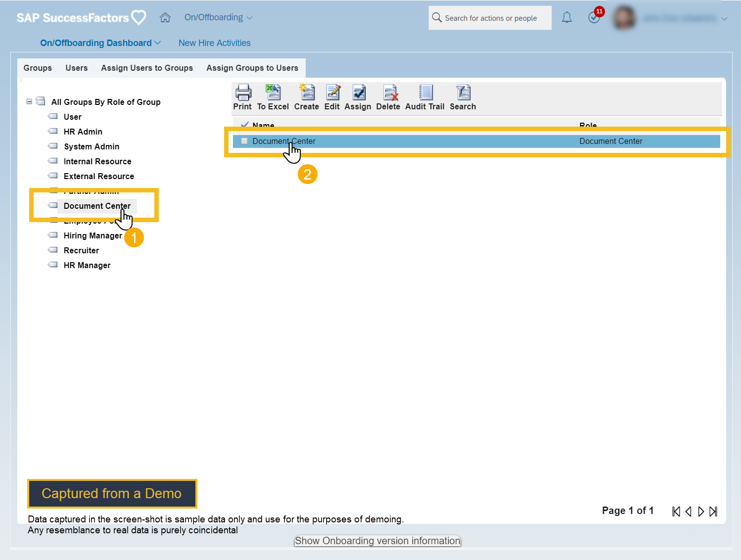The image size is (741, 560).
Task: Select the User group role
Action: (x=73, y=117)
